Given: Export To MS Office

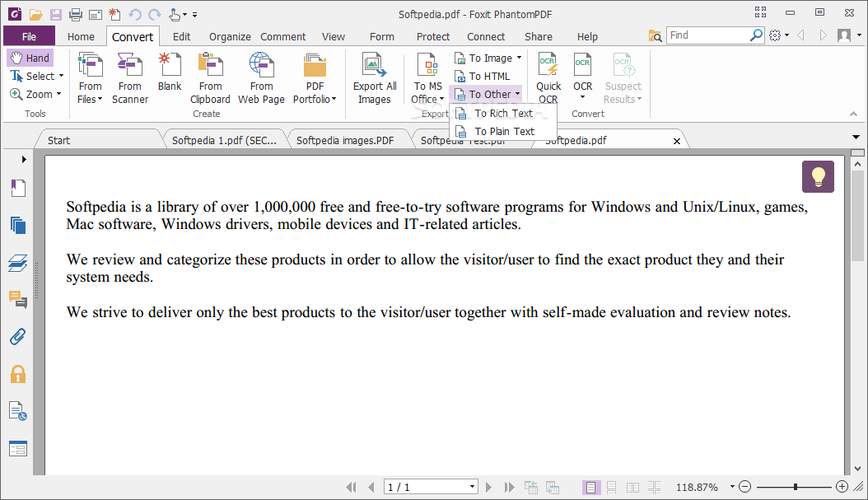Looking at the screenshot, I should (x=428, y=78).
